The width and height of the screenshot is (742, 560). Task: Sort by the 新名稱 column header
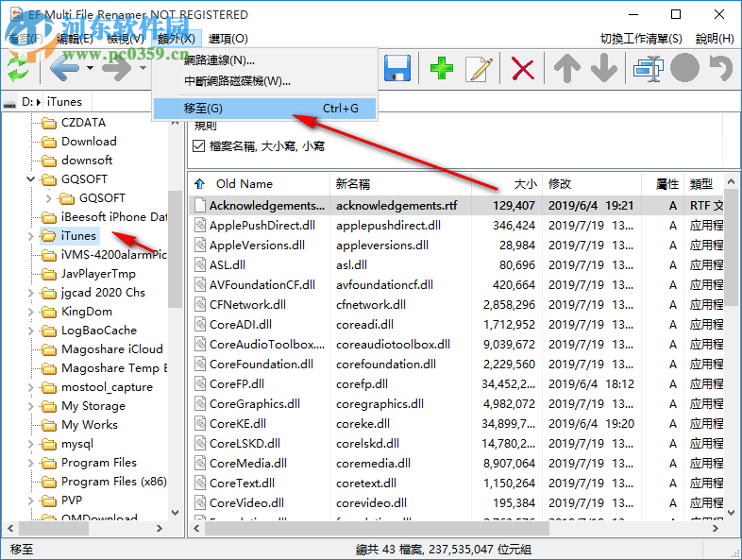400,183
